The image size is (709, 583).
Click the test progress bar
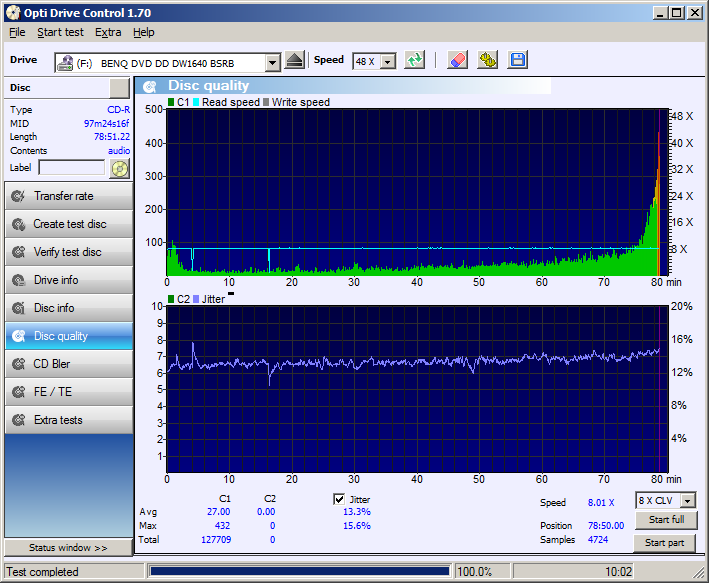[299, 571]
